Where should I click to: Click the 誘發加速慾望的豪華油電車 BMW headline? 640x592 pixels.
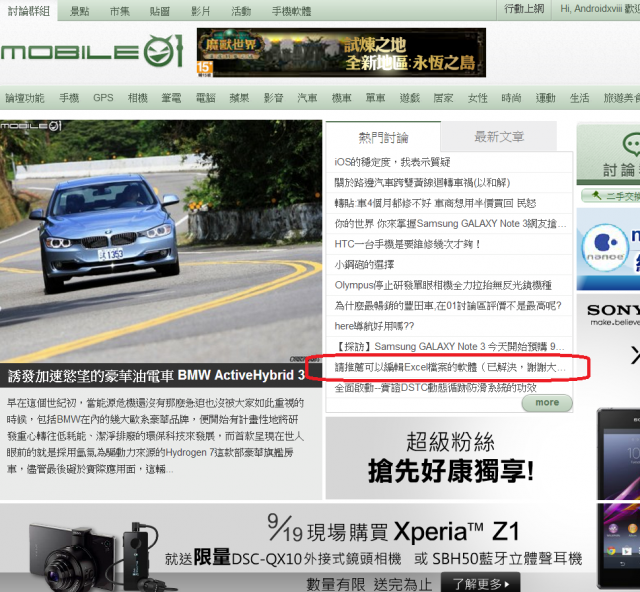[x=156, y=375]
